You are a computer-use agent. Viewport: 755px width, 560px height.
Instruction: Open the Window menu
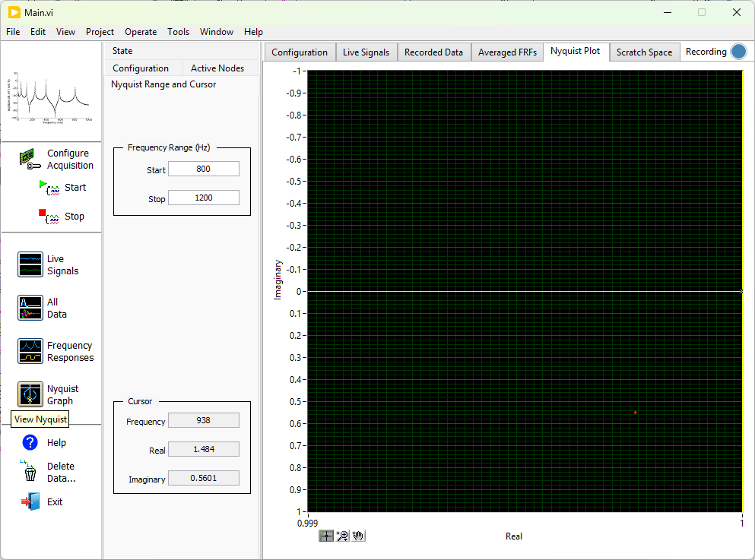[217, 32]
